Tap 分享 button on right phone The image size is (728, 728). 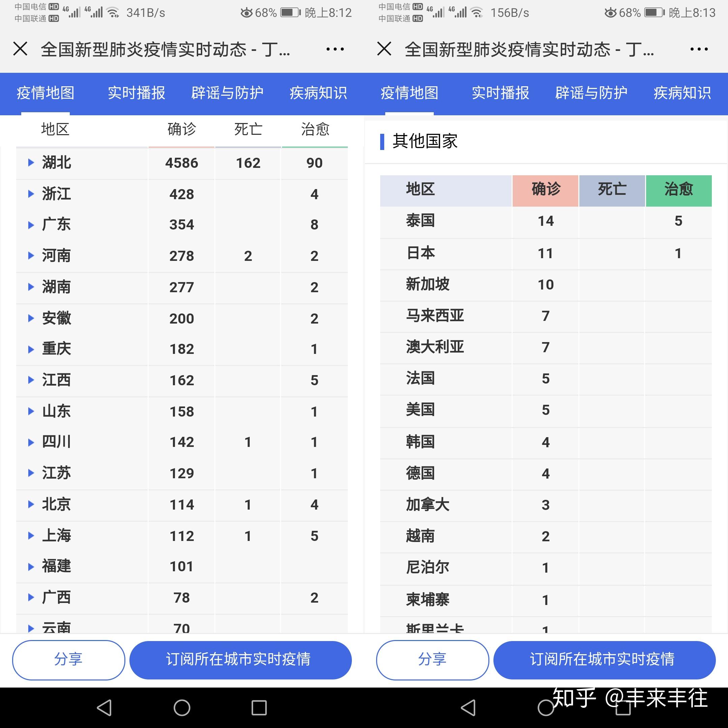(x=432, y=660)
